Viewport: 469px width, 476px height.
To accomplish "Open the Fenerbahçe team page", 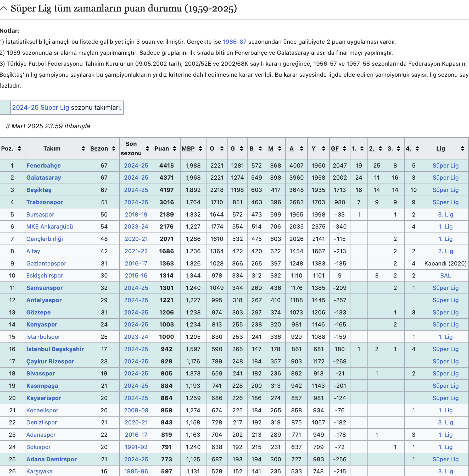I will (x=43, y=165).
